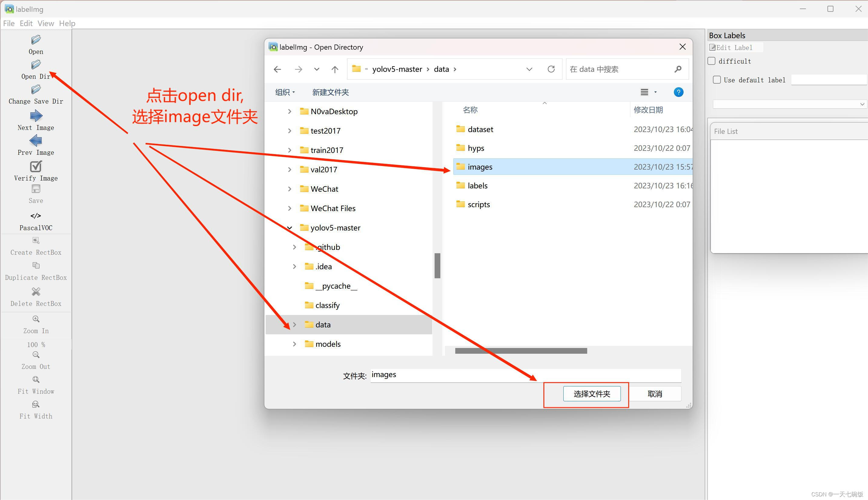The image size is (868, 500).
Task: Click the Verify Image checkmark icon
Action: (x=36, y=167)
